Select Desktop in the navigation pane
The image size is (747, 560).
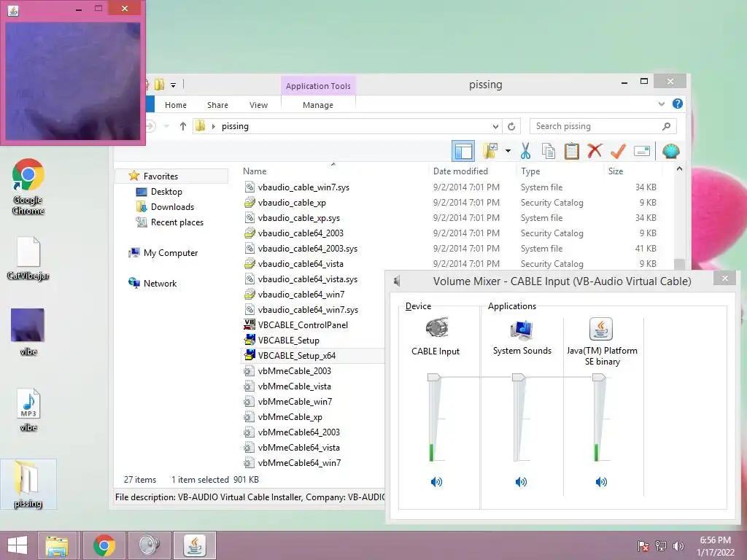pyautogui.click(x=166, y=192)
